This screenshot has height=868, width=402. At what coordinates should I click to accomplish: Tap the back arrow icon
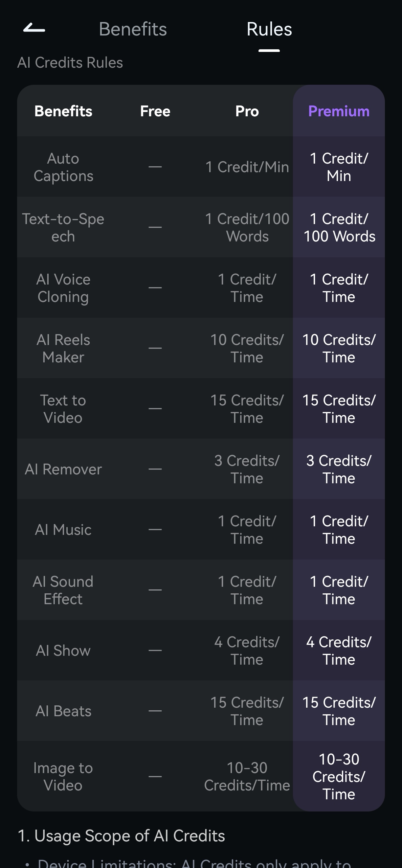pyautogui.click(x=34, y=29)
